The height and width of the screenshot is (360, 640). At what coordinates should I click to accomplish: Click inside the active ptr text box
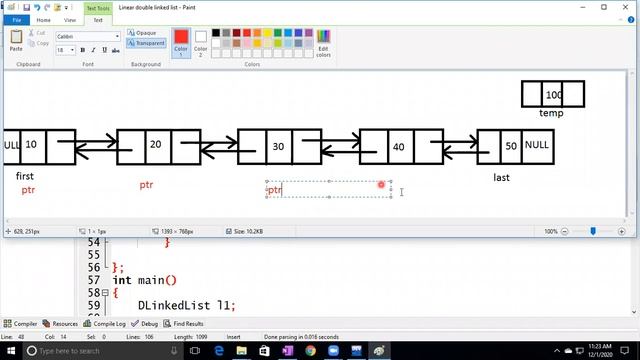click(329, 190)
